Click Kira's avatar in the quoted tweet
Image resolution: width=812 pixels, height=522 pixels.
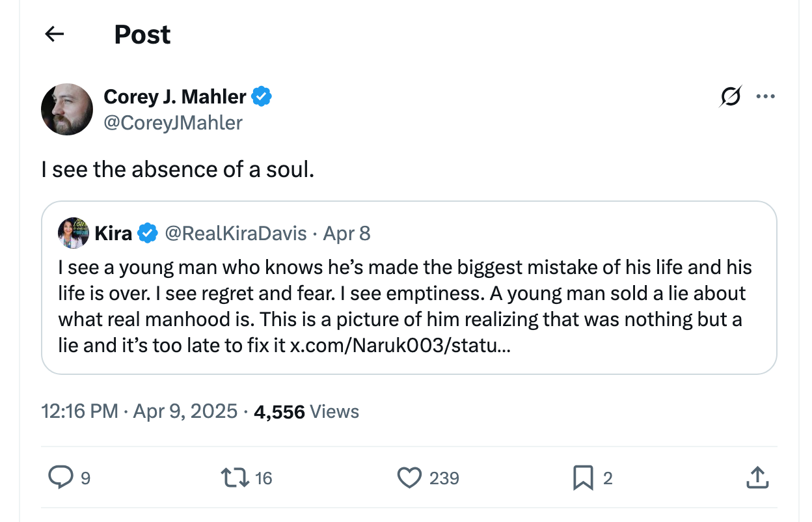tap(74, 232)
